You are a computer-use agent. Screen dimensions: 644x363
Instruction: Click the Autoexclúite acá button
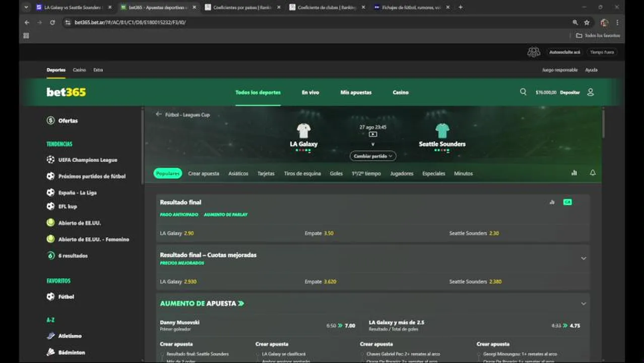[x=564, y=52]
